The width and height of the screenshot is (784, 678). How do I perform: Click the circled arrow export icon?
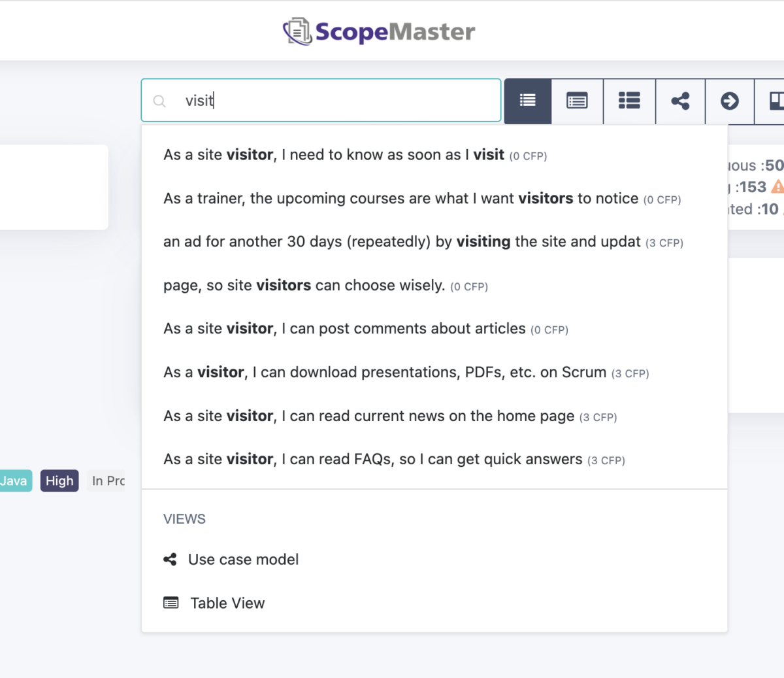pyautogui.click(x=730, y=101)
